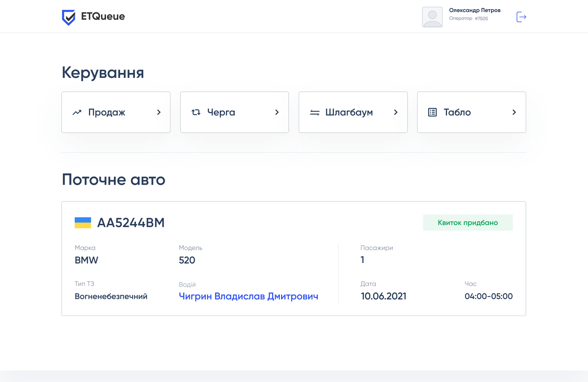Expand the Черга section chevron
588x382 pixels.
click(x=277, y=112)
